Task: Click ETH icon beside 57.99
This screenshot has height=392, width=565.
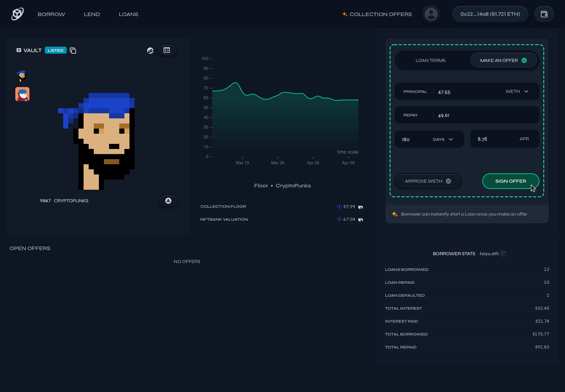Action: click(339, 207)
